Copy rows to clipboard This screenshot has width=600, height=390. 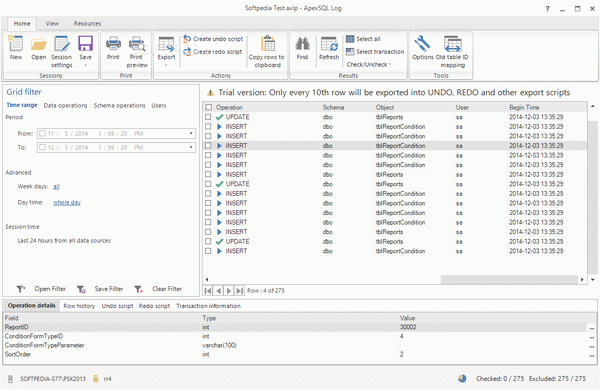(267, 52)
